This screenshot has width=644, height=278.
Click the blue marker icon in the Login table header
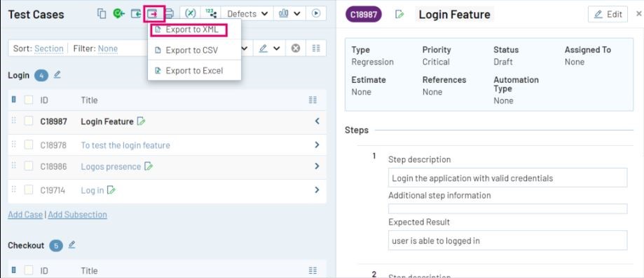click(x=13, y=100)
